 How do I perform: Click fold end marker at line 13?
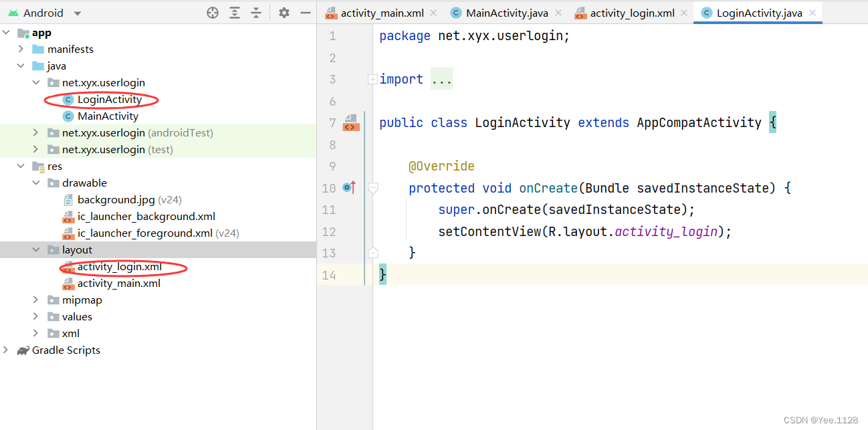click(373, 253)
